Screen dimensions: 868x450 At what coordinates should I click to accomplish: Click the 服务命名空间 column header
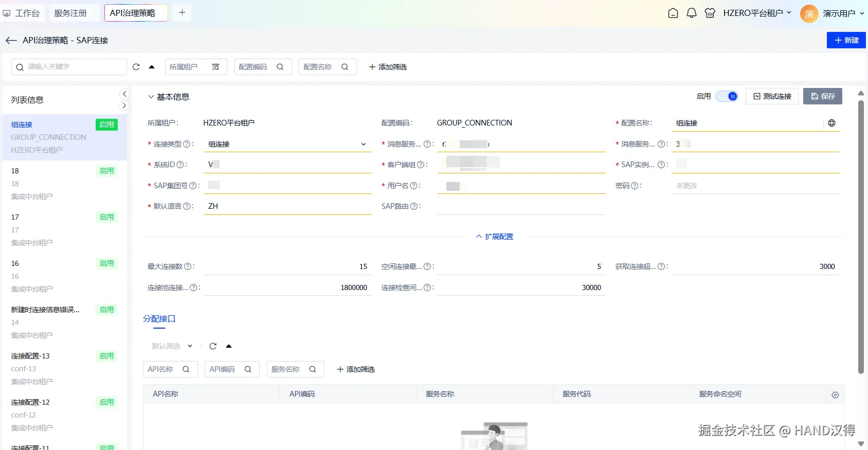pyautogui.click(x=758, y=394)
